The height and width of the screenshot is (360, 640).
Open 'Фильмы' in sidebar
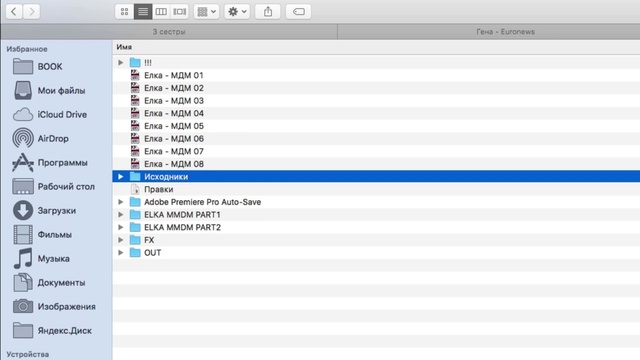pyautogui.click(x=42, y=235)
